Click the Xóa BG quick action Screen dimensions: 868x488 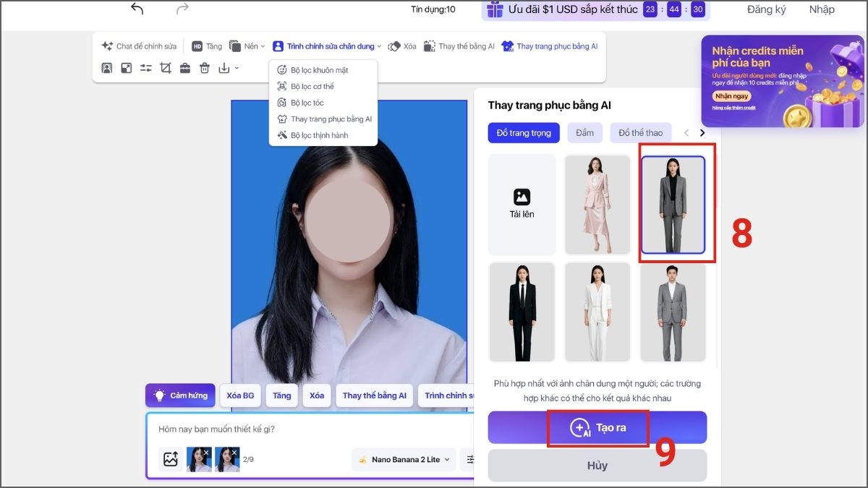click(240, 395)
